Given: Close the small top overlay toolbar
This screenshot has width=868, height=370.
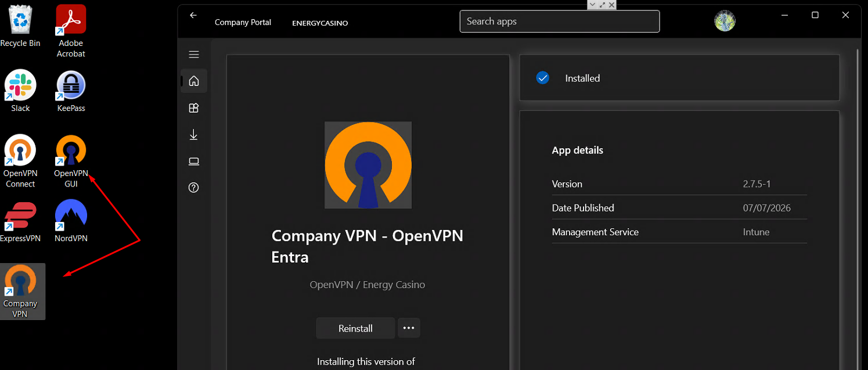Looking at the screenshot, I should (611, 4).
